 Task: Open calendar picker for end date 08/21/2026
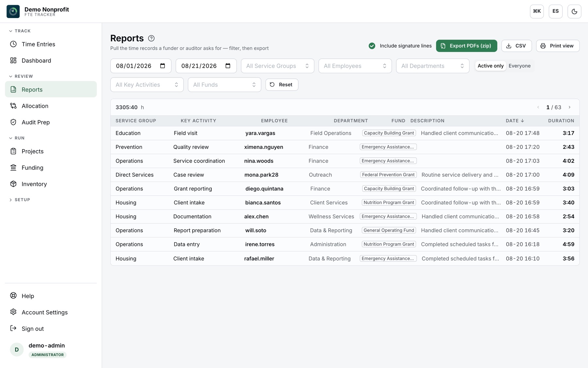[228, 66]
